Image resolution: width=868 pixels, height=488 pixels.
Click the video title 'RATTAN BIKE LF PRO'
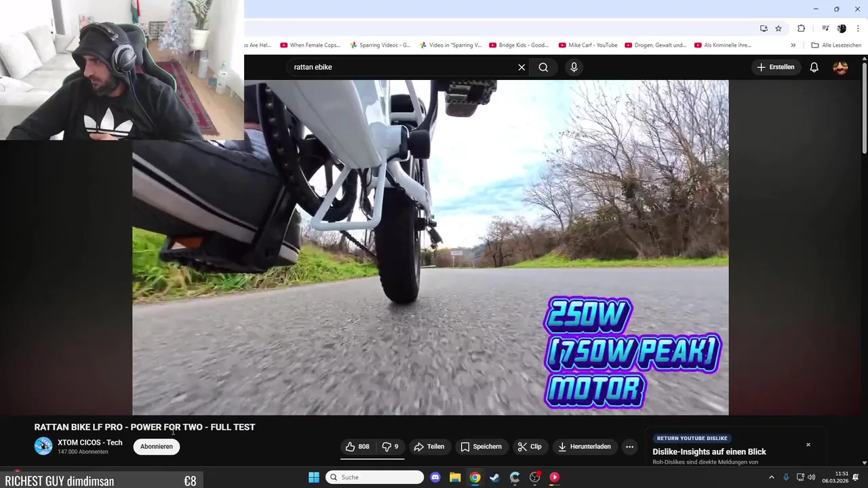tap(144, 427)
